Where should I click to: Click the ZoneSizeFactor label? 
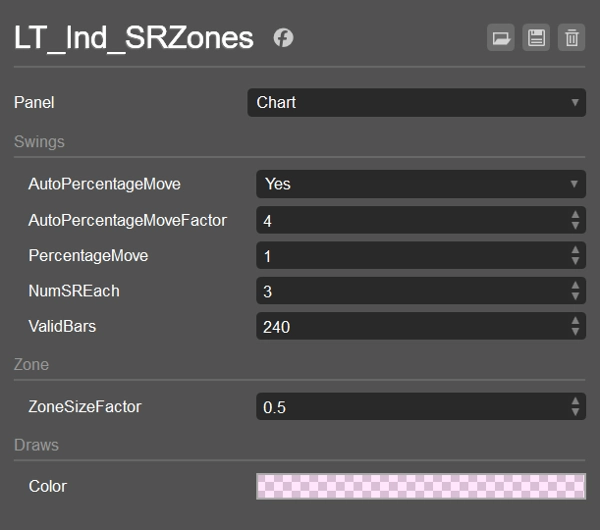(x=85, y=406)
